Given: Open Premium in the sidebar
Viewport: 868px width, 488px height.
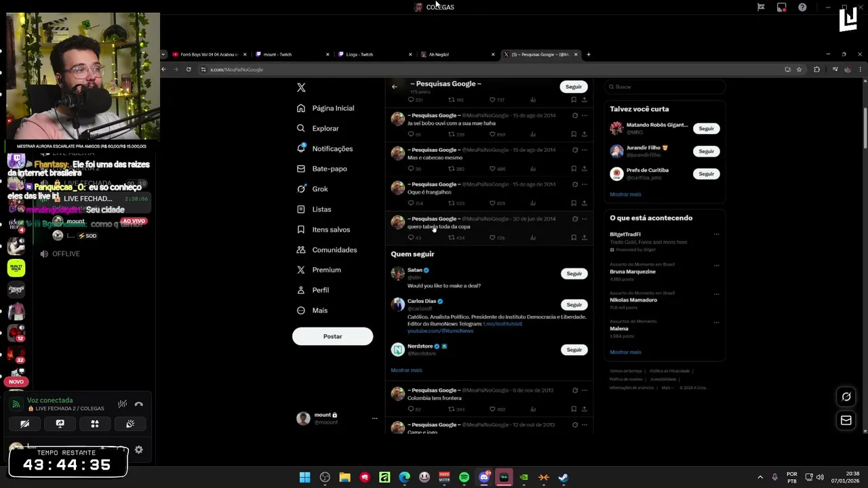Looking at the screenshot, I should coord(319,270).
